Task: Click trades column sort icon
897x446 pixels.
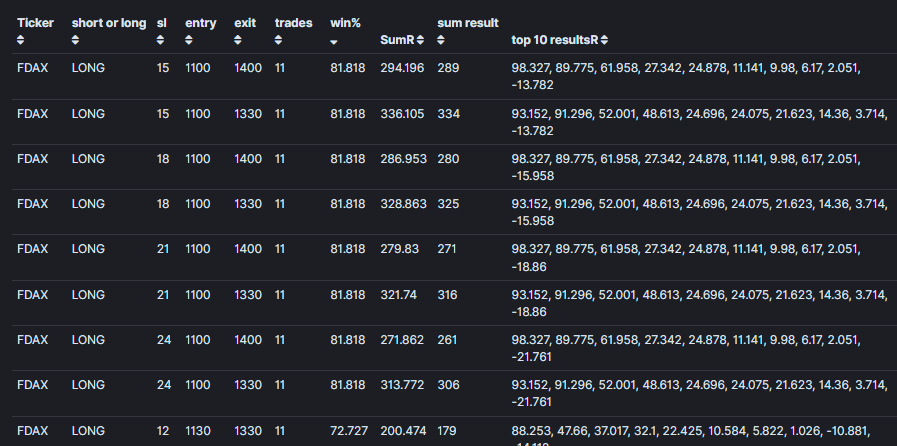Action: pos(279,40)
